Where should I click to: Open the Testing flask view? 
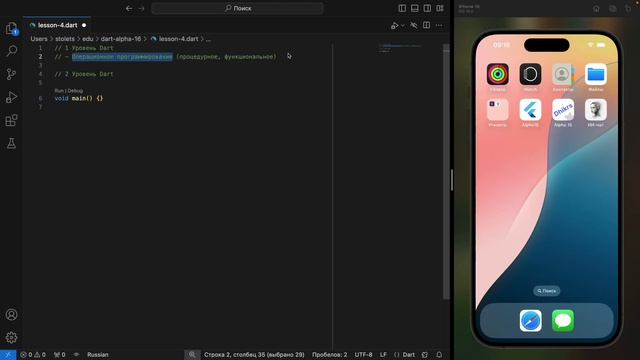tap(11, 143)
